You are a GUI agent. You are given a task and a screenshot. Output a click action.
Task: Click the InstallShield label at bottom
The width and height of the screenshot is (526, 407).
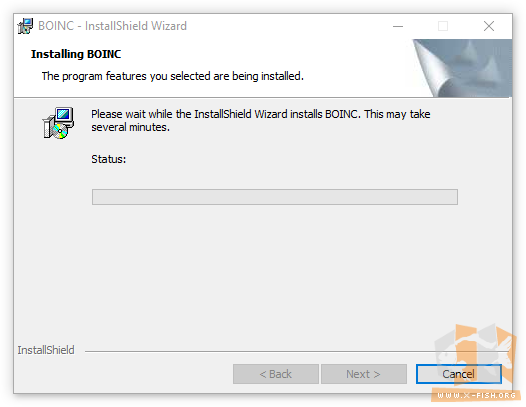[46, 350]
